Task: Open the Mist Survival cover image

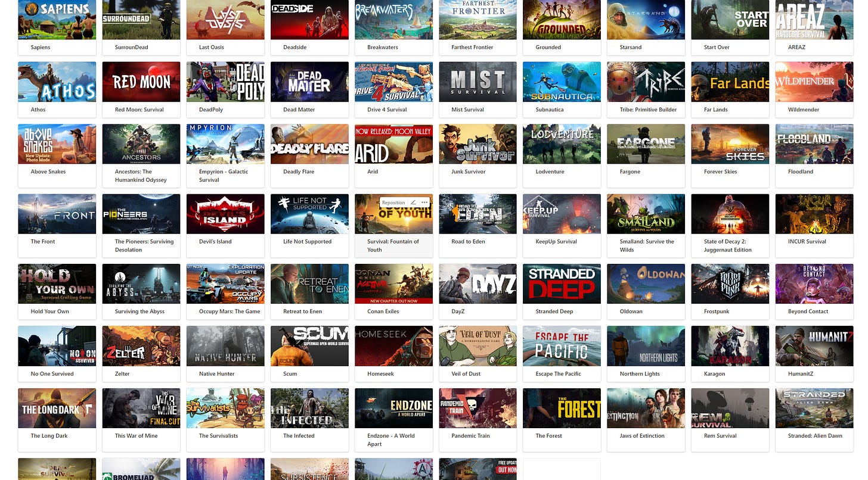Action: pyautogui.click(x=478, y=82)
